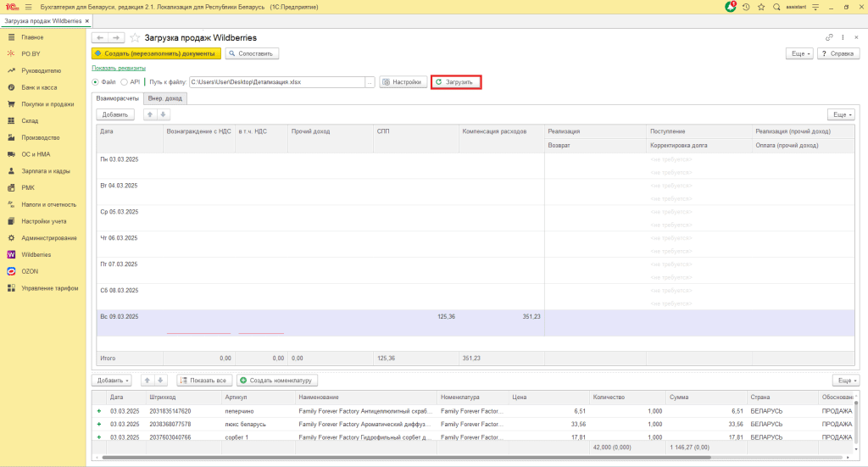Screen dimensions: 868x467
Task: Copy link to form via chain icon
Action: (x=829, y=38)
